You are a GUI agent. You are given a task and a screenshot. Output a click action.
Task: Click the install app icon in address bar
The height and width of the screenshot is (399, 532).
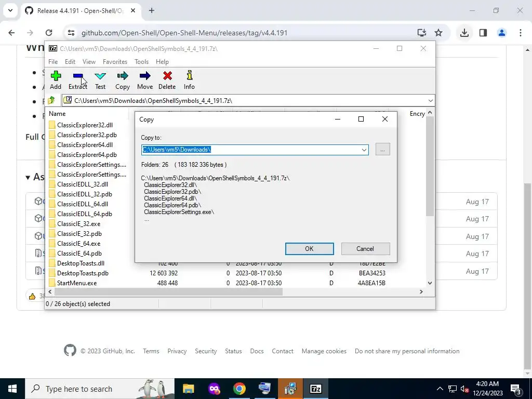[422, 33]
